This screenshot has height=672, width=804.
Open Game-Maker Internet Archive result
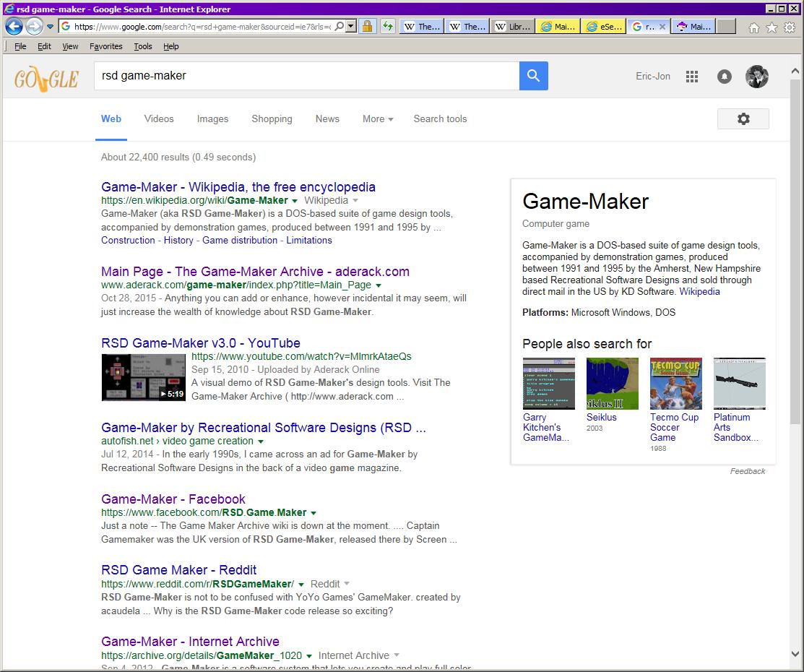(190, 642)
